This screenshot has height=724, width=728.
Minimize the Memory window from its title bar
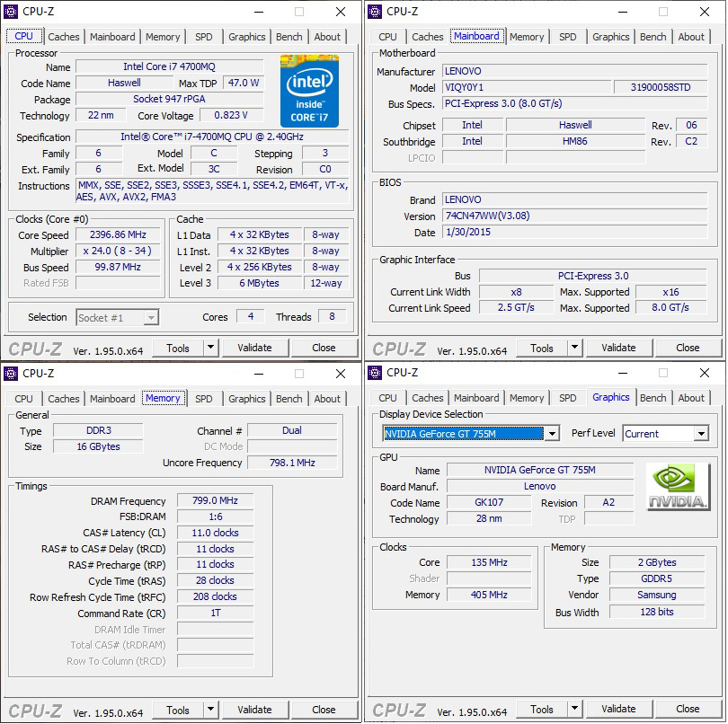point(259,374)
